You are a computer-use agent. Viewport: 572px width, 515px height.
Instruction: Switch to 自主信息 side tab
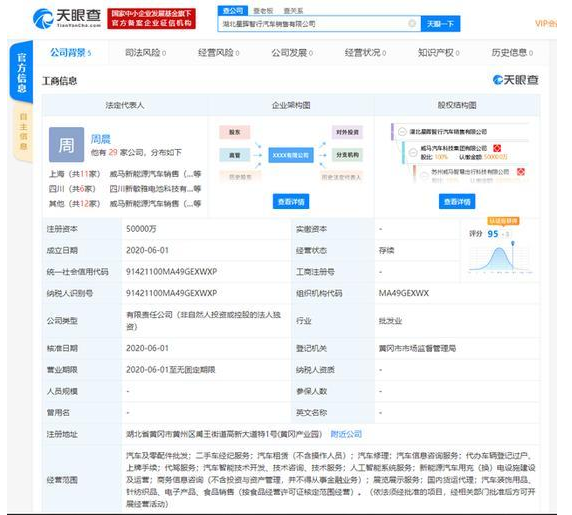pyautogui.click(x=23, y=131)
